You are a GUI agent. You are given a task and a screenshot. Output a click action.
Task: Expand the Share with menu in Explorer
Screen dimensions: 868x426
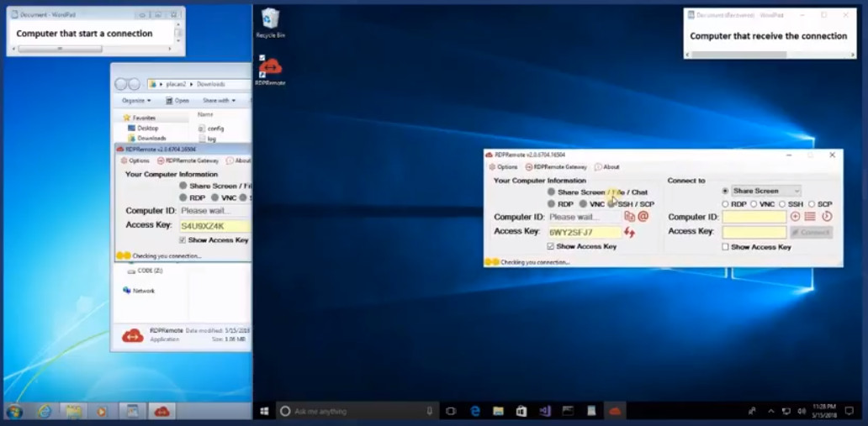[219, 101]
